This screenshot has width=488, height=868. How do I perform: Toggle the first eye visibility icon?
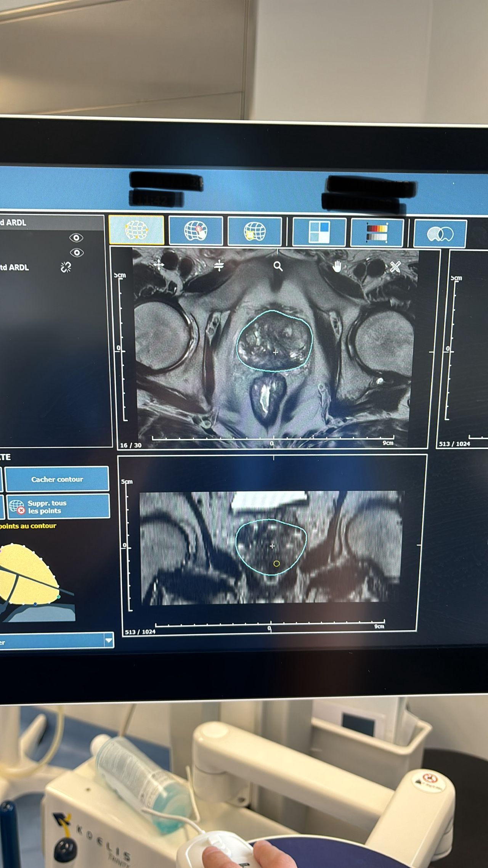coord(76,238)
